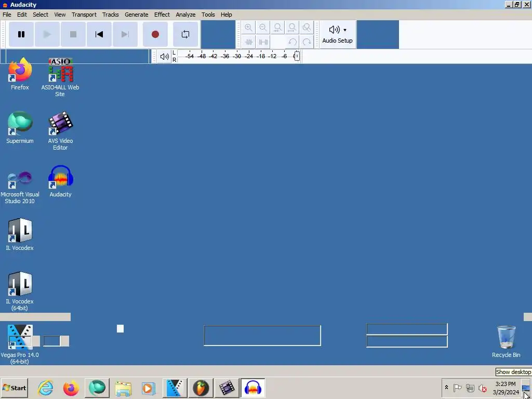Open the Tools menu

[x=208, y=15]
